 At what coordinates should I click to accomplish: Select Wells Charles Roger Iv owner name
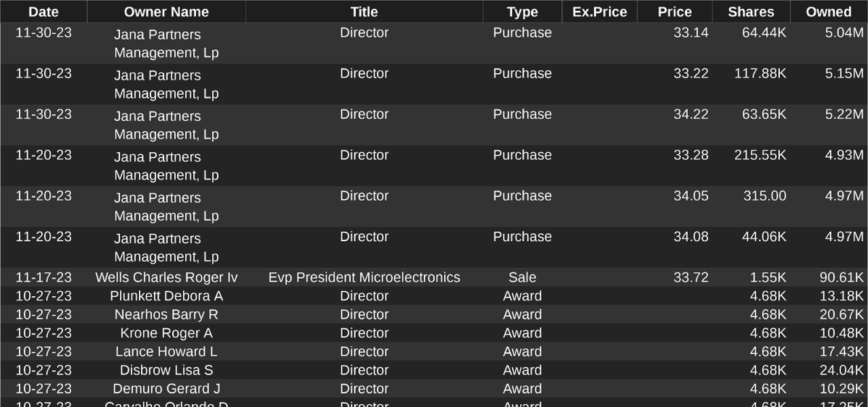tap(166, 277)
